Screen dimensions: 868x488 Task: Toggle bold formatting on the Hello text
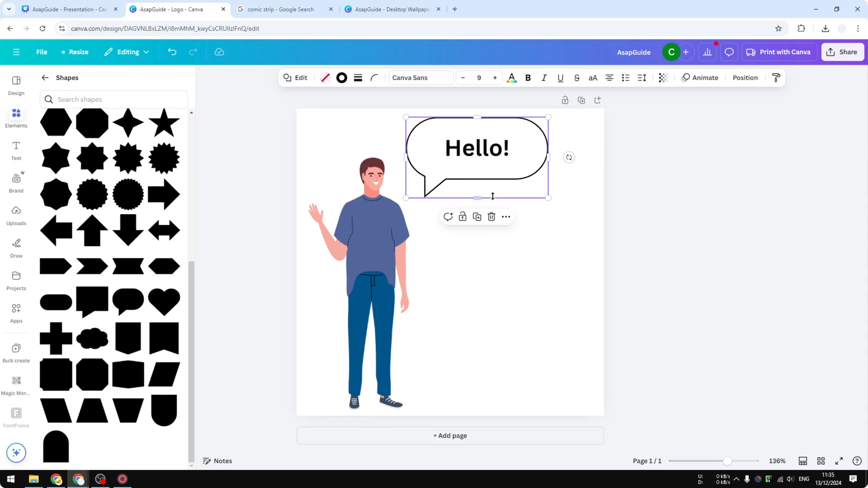pos(528,78)
